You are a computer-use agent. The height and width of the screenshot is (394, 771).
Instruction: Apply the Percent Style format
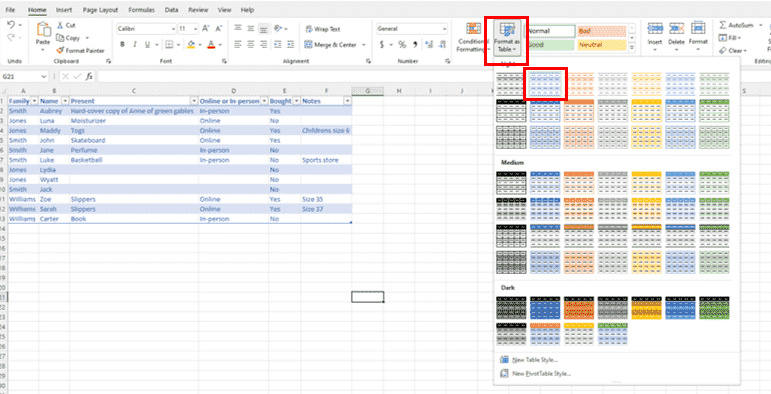(402, 45)
